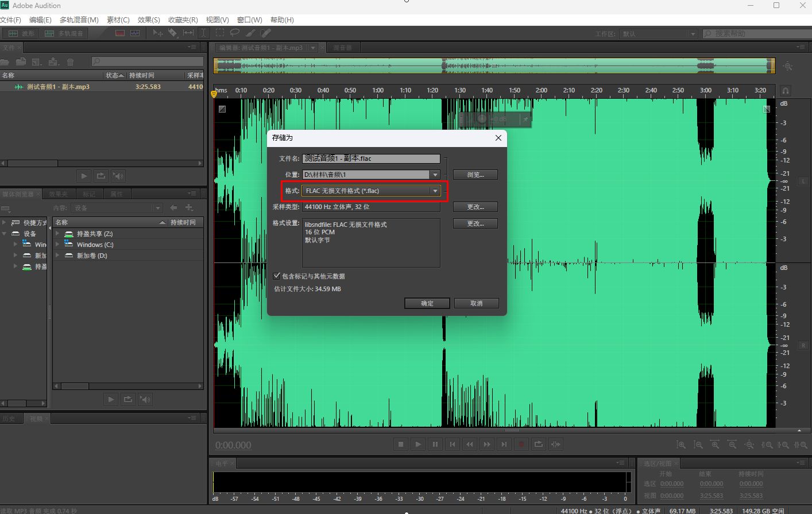The width and height of the screenshot is (812, 514).
Task: Select the Move tool in the toolbar
Action: tap(158, 33)
